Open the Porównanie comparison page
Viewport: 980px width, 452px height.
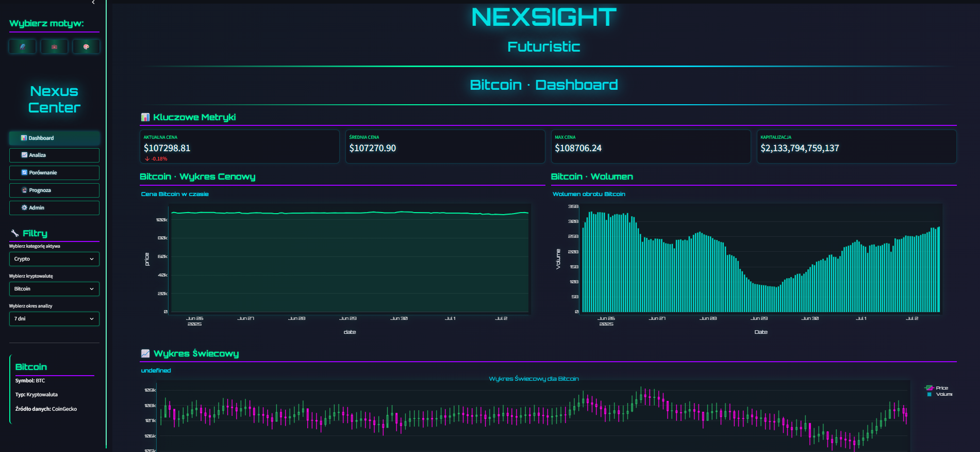(x=54, y=173)
